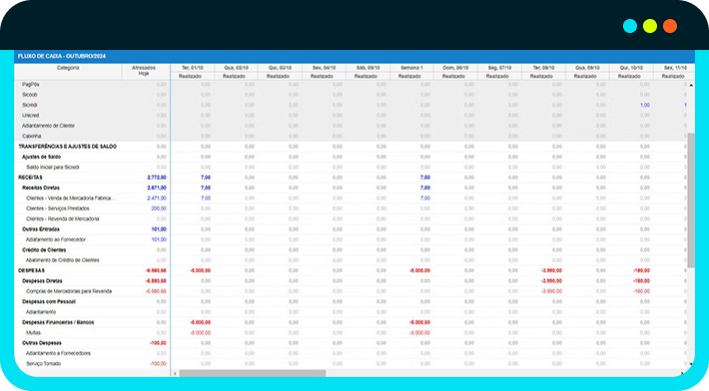Select the Seg, 07/10 column header
709x391 pixels.
coord(499,68)
